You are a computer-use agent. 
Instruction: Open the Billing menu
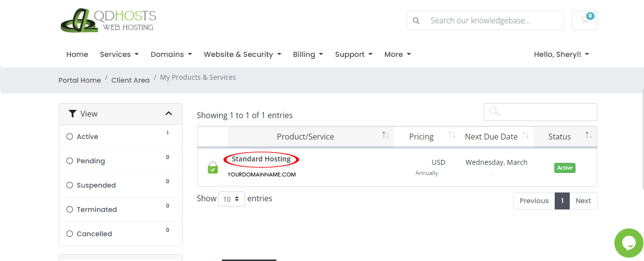click(308, 54)
